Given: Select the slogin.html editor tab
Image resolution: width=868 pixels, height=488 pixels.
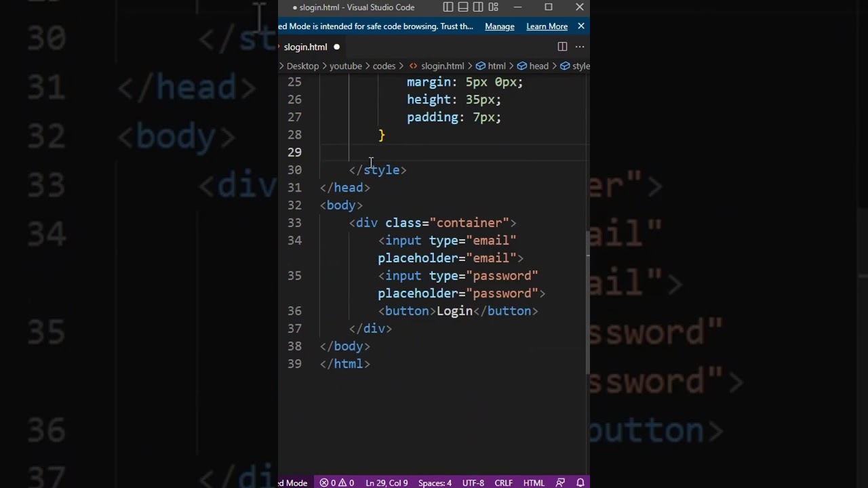Looking at the screenshot, I should point(305,47).
